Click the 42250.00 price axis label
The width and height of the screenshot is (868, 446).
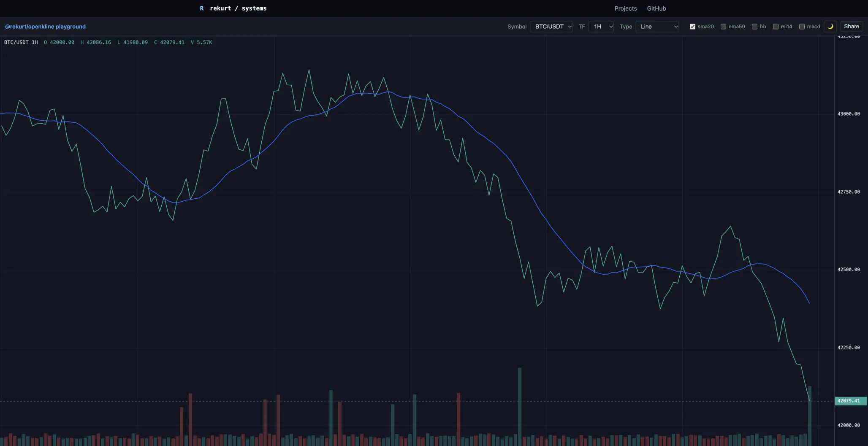pos(849,348)
